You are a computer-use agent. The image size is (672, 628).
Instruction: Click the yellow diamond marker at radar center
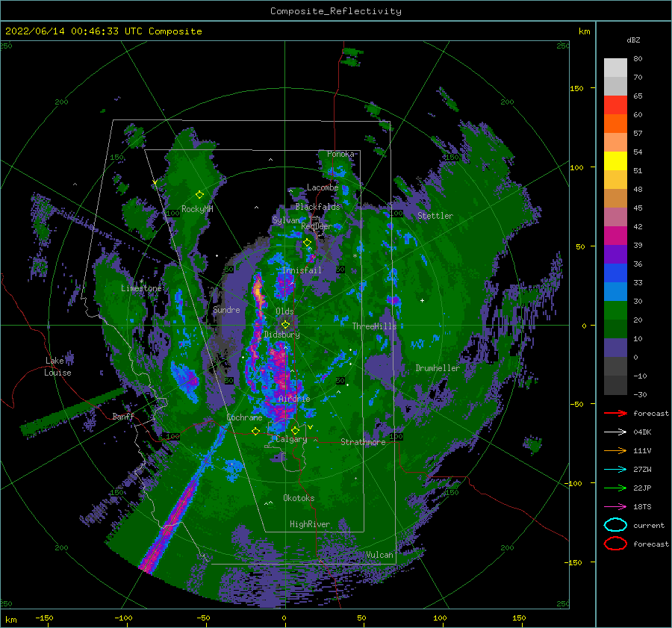(285, 325)
